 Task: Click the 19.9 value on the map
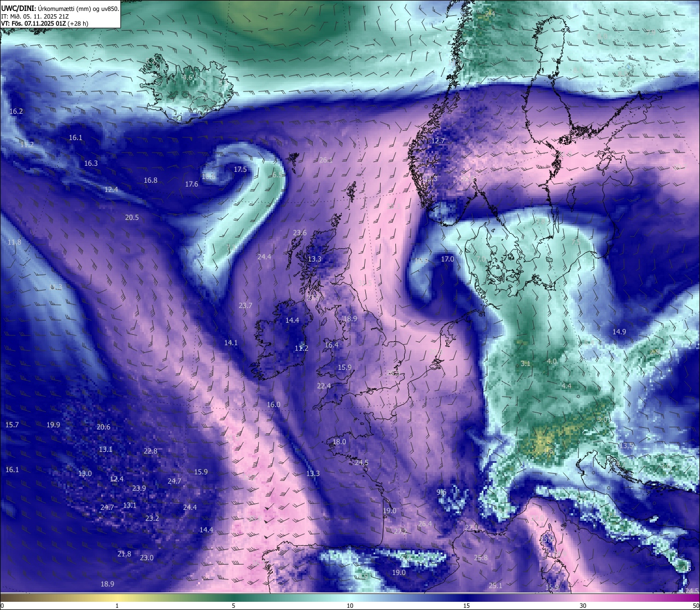pyautogui.click(x=53, y=425)
